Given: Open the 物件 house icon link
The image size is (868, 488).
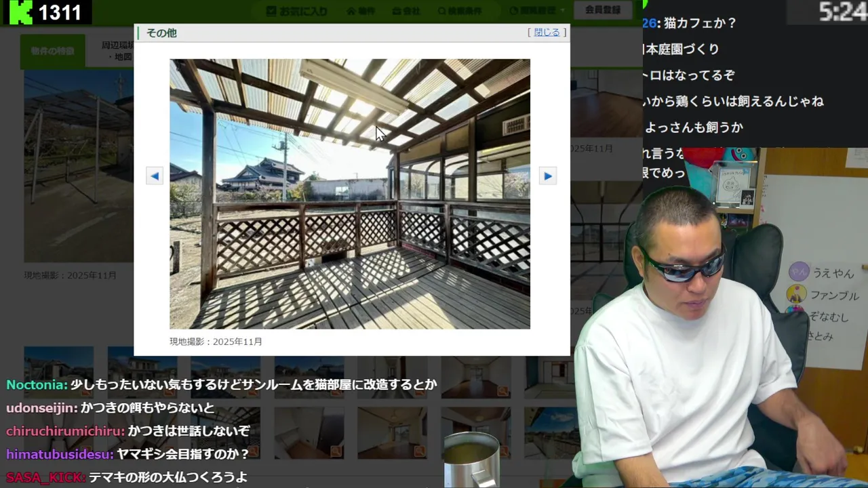Looking at the screenshot, I should pyautogui.click(x=361, y=11).
